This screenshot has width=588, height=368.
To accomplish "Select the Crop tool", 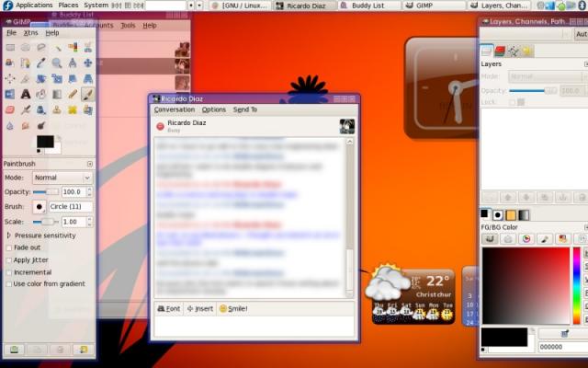I will [x=26, y=78].
